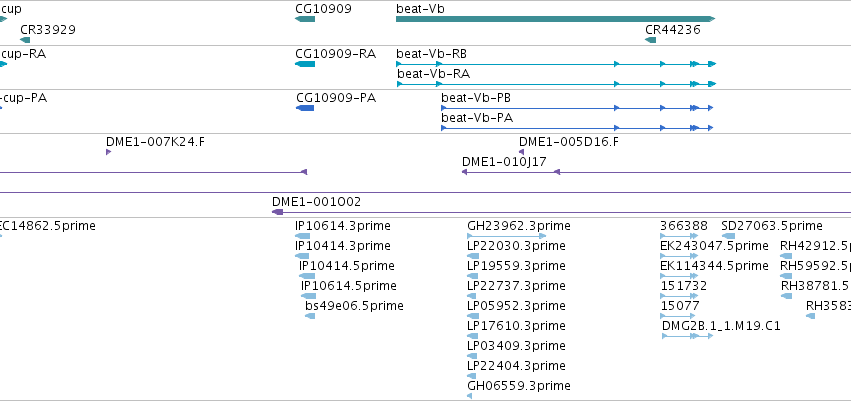The width and height of the screenshot is (851, 401).
Task: Select the beat-Vb-RB transcript line
Action: click(x=556, y=64)
